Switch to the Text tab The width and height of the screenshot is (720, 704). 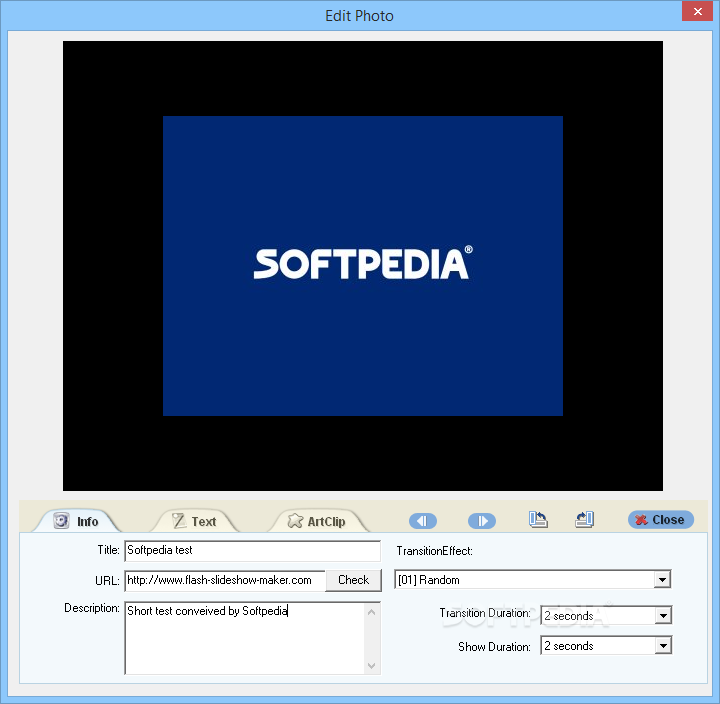click(x=195, y=521)
